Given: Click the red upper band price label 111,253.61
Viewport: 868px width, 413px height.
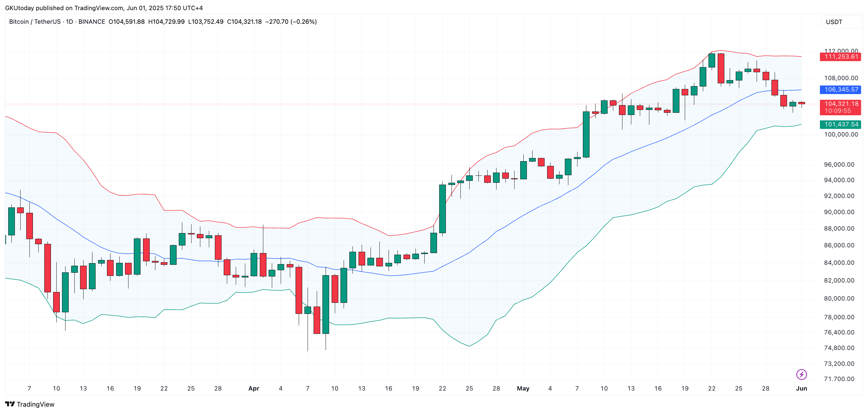Looking at the screenshot, I should click(x=840, y=57).
